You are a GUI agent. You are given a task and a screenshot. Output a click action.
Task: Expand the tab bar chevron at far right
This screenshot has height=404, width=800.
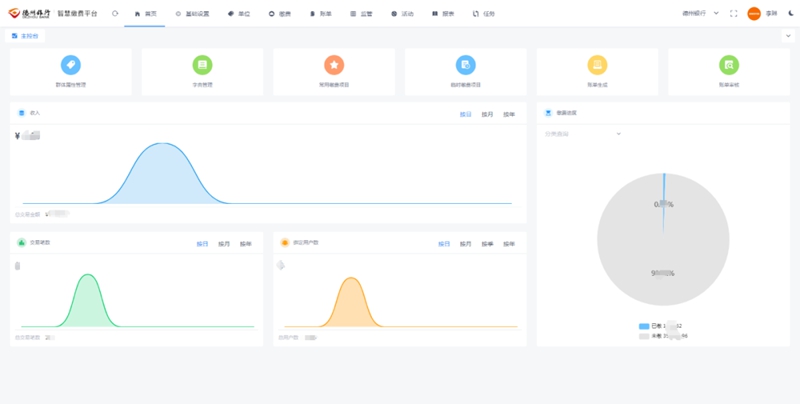787,35
